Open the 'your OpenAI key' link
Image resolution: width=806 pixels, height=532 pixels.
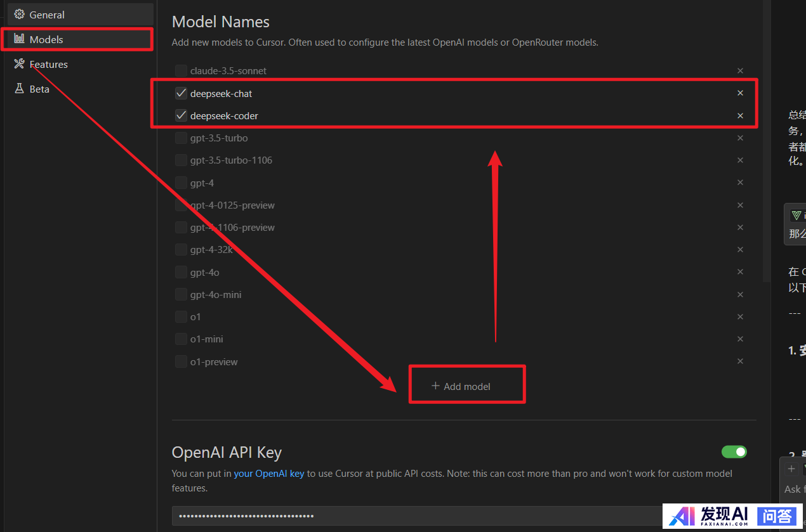[x=269, y=473]
